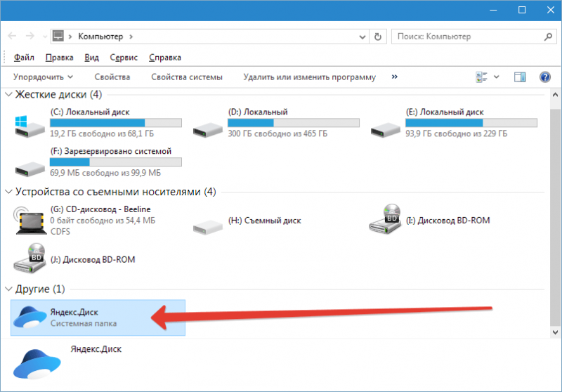Viewport: 562px width, 392px height.
Task: Click the C: drive capacity bar
Action: tap(116, 123)
